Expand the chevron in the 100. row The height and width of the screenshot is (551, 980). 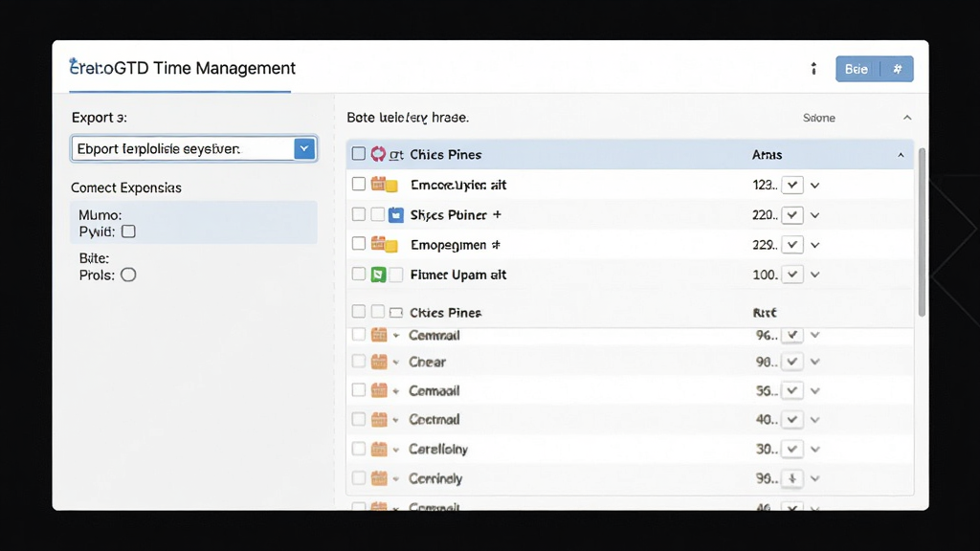click(x=815, y=275)
